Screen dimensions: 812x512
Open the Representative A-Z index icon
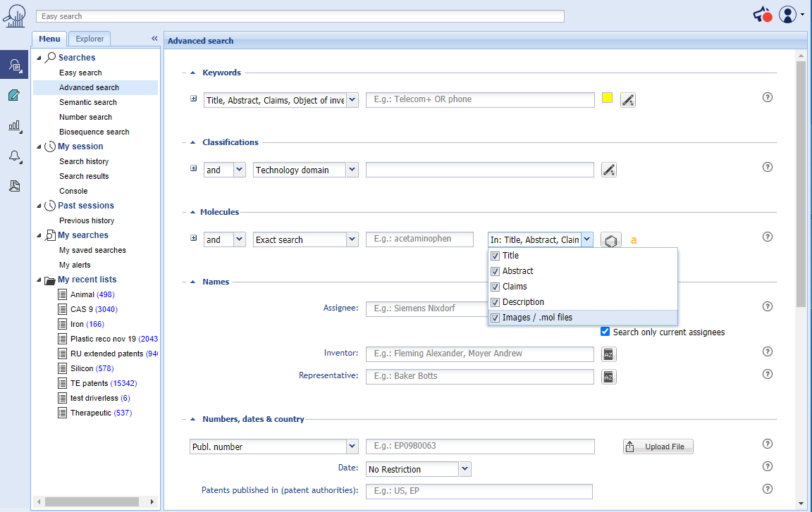pyautogui.click(x=608, y=377)
